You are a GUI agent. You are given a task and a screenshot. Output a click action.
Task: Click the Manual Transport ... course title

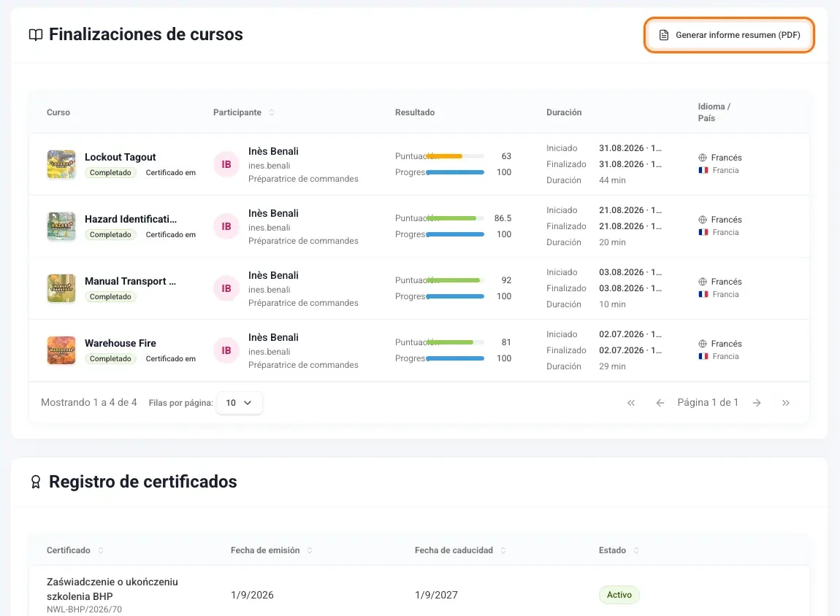tap(130, 281)
